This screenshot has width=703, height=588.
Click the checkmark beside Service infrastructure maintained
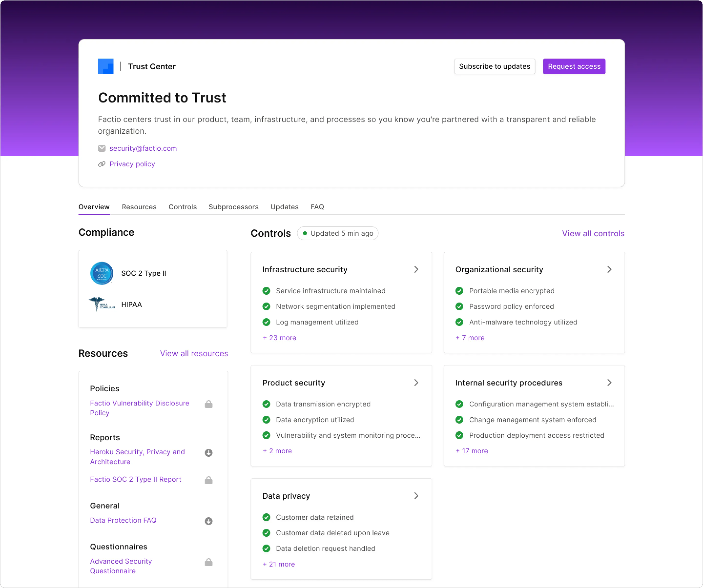pyautogui.click(x=266, y=291)
